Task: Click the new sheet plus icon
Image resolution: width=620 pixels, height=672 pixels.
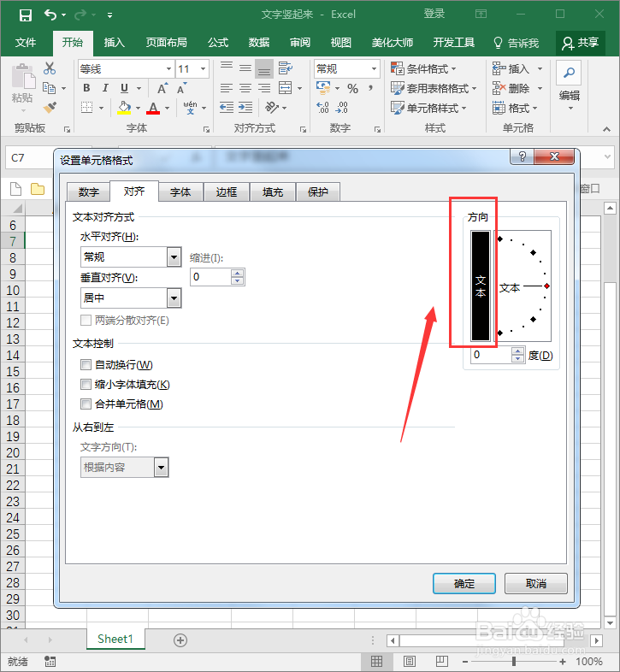Action: (180, 640)
